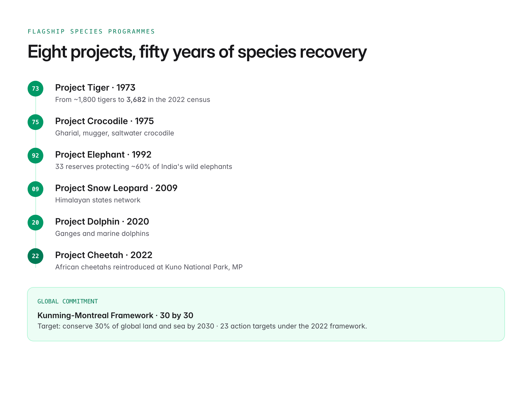Click the dark green 22 marker
The height and width of the screenshot is (394, 532).
pyautogui.click(x=35, y=256)
